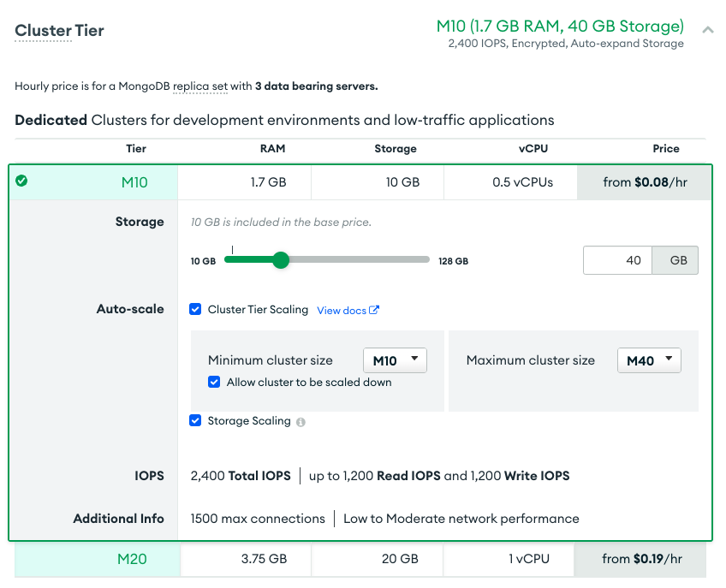Disable the Storage Scaling option
This screenshot has width=726, height=588.
pyautogui.click(x=194, y=420)
